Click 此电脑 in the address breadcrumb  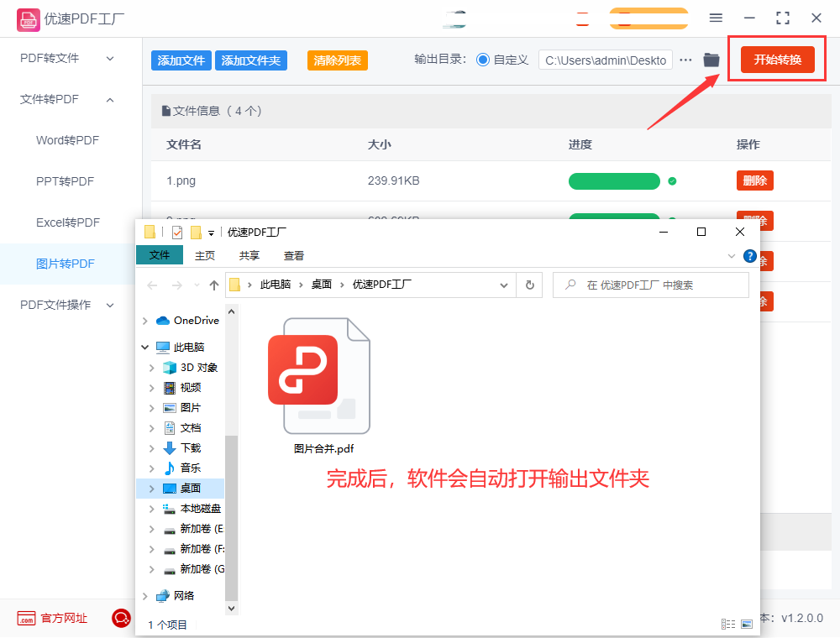[x=276, y=285]
